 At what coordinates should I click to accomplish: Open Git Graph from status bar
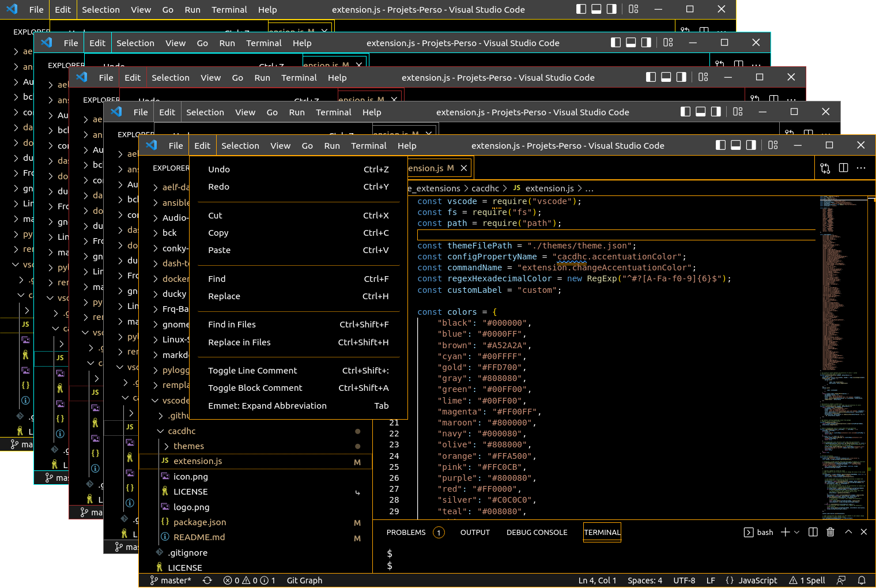pos(304,581)
